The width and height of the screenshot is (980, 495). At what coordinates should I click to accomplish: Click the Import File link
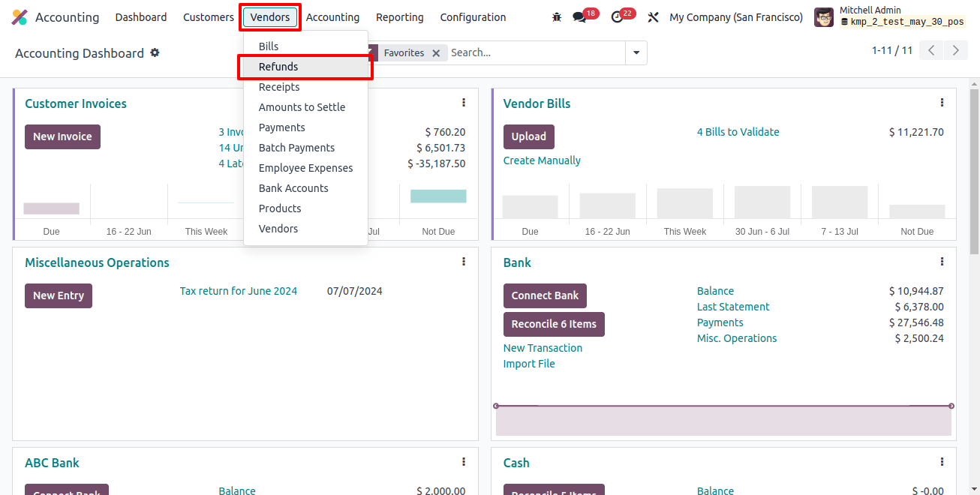[x=529, y=364]
